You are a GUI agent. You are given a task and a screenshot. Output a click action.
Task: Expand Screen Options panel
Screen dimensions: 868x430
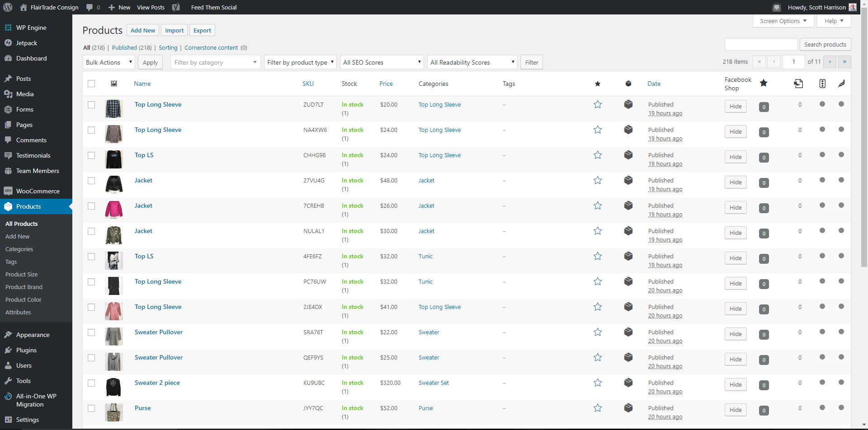pyautogui.click(x=783, y=21)
